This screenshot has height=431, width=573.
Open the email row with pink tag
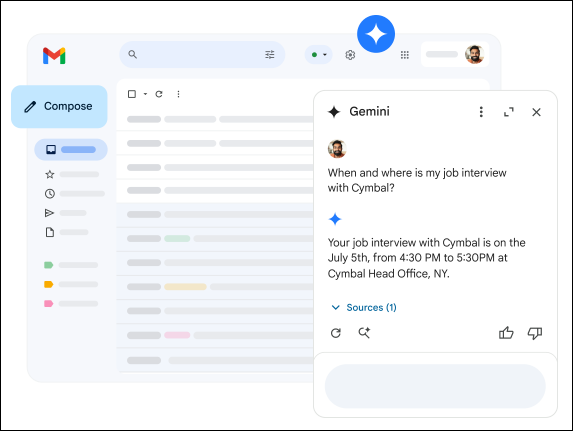tap(216, 335)
